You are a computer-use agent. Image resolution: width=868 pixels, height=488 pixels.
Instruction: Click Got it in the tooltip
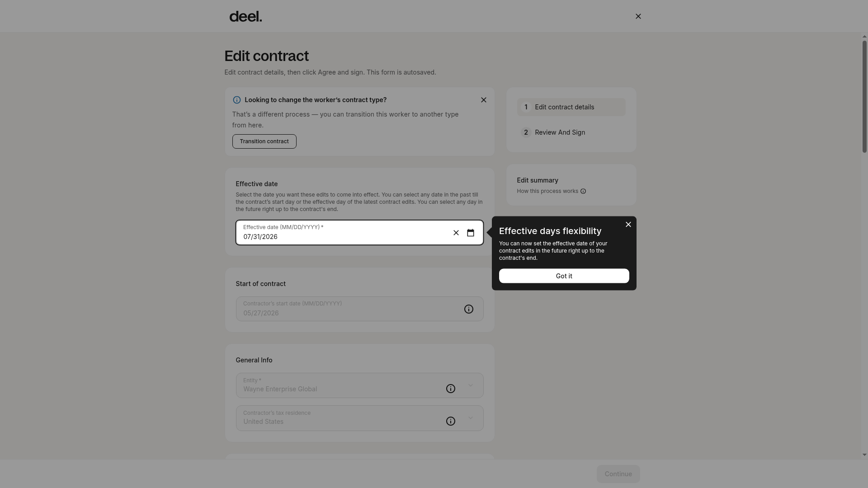click(x=564, y=276)
